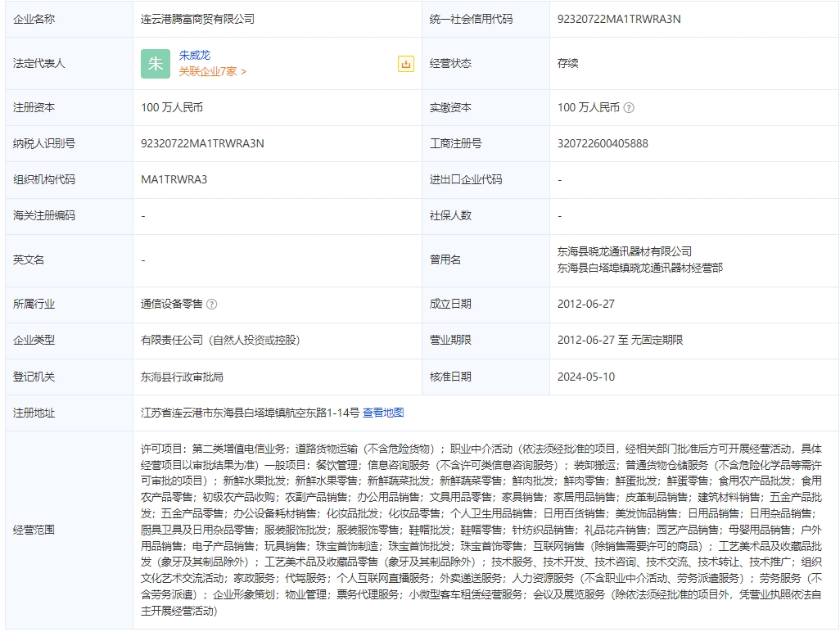
Task: Click the taxpayer ID value in 纳税人识别号 row
Action: click(x=202, y=143)
